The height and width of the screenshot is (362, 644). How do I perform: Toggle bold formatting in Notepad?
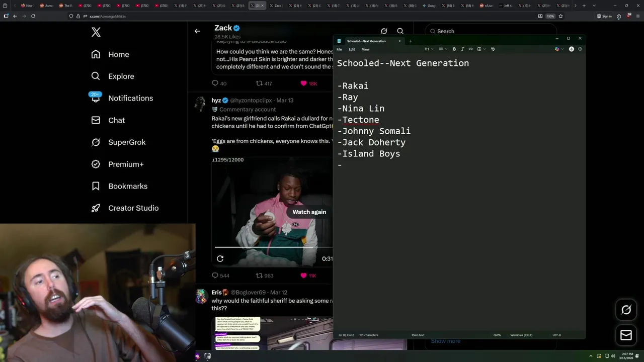pos(454,49)
